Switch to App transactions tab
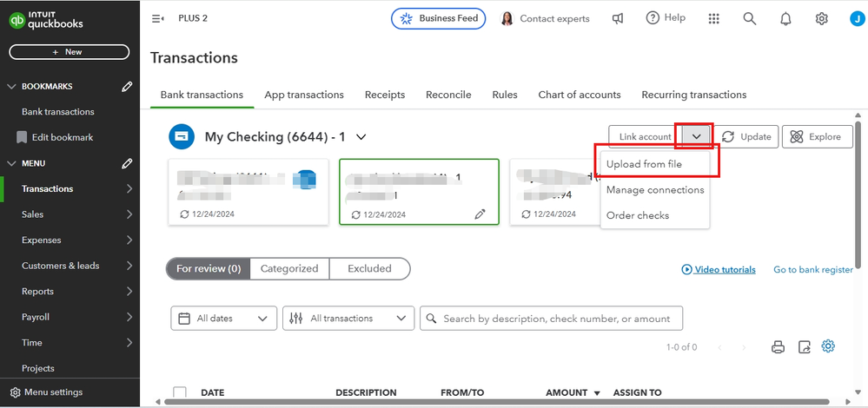 click(304, 95)
